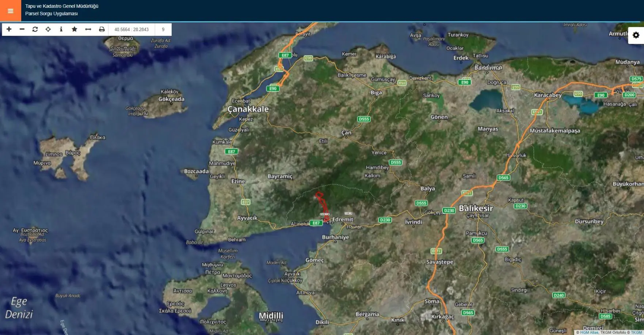This screenshot has height=335, width=644.
Task: Click the Gökçeada island label
Action: point(171,99)
